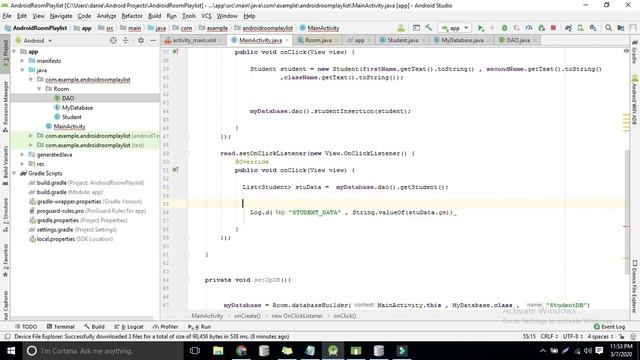640x360 pixels.
Task: Click Search Everywhere magnifier icon
Action: pyautogui.click(x=608, y=28)
